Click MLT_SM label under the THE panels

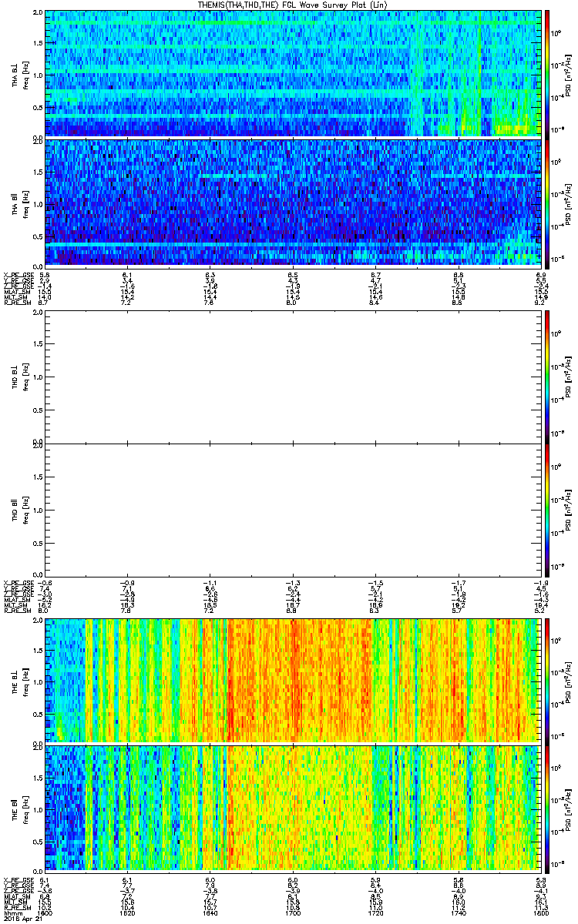click(15, 903)
